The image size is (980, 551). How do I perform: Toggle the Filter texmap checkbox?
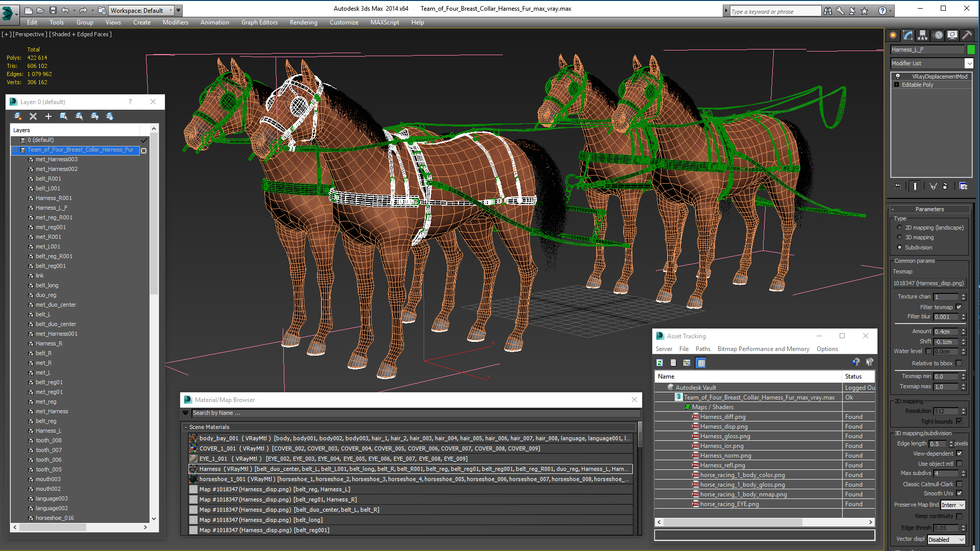[959, 307]
